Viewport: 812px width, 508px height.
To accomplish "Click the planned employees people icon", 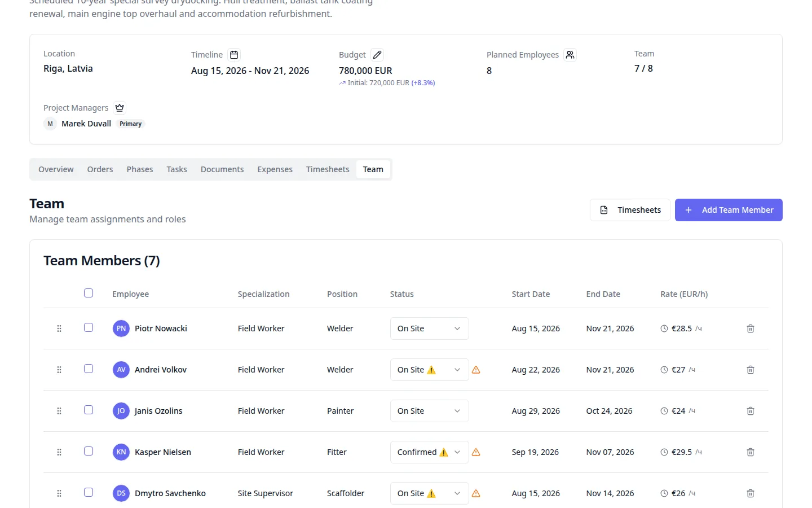I will 570,55.
